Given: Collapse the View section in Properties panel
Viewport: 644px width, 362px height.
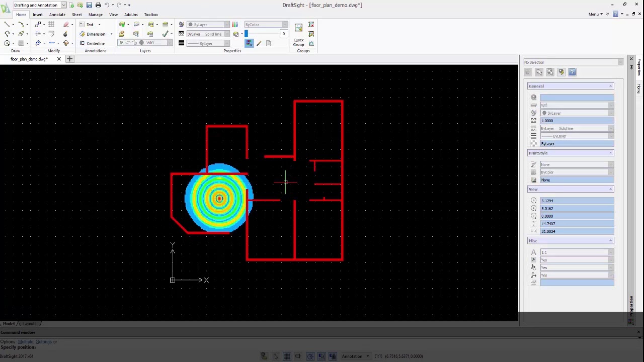Looking at the screenshot, I should (x=611, y=190).
